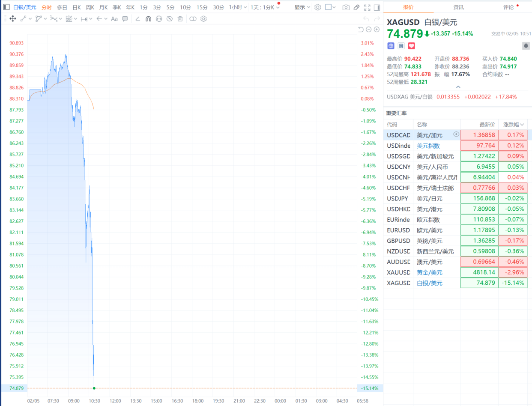This screenshot has height=406, width=532.
Task: Toggle the right sidebar panel visibility
Action: [x=377, y=7]
